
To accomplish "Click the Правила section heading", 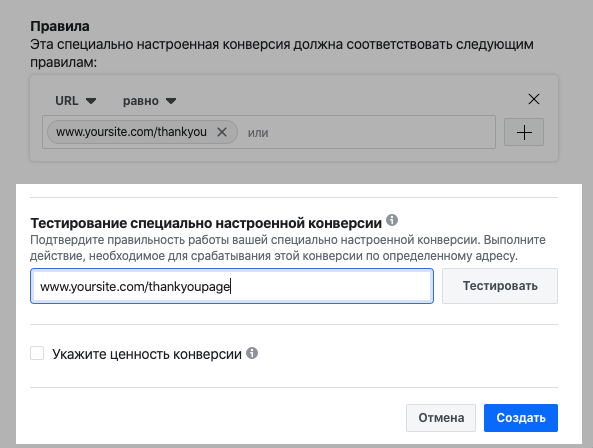I will pyautogui.click(x=60, y=26).
